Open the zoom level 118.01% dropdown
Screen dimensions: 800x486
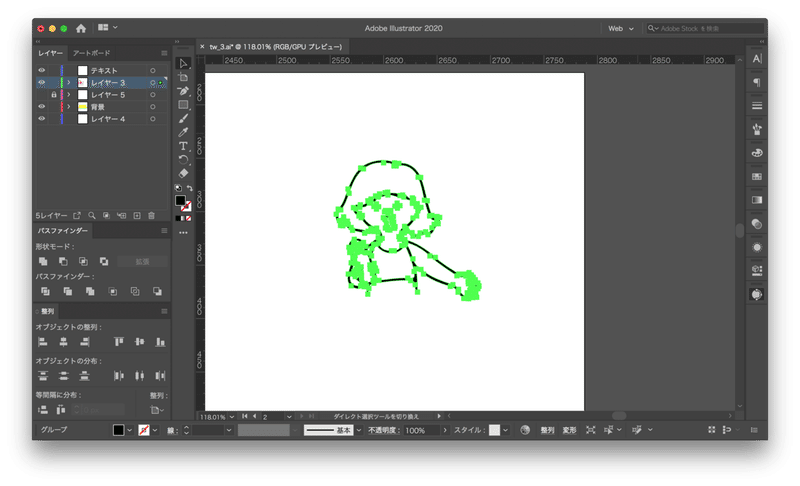coord(232,417)
